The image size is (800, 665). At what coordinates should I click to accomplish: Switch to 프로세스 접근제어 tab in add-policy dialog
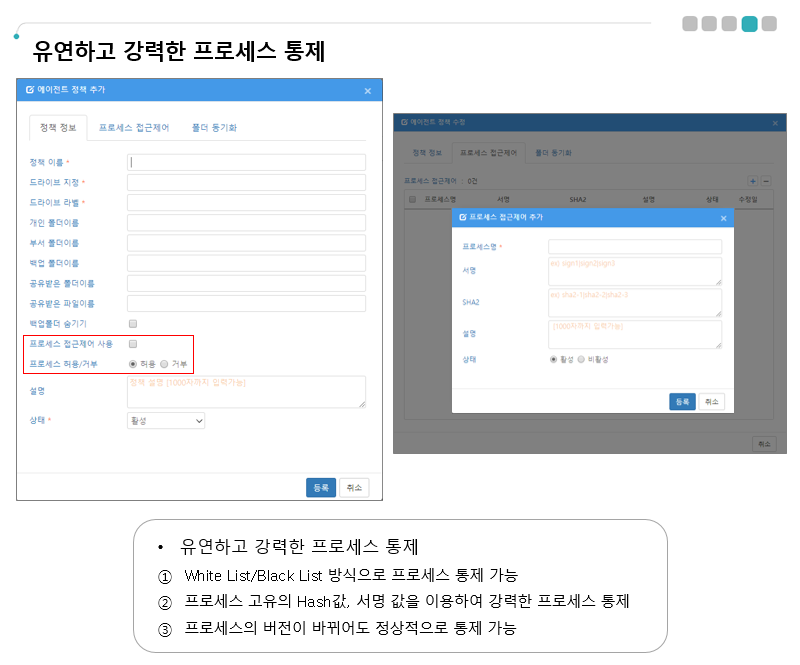[x=133, y=128]
